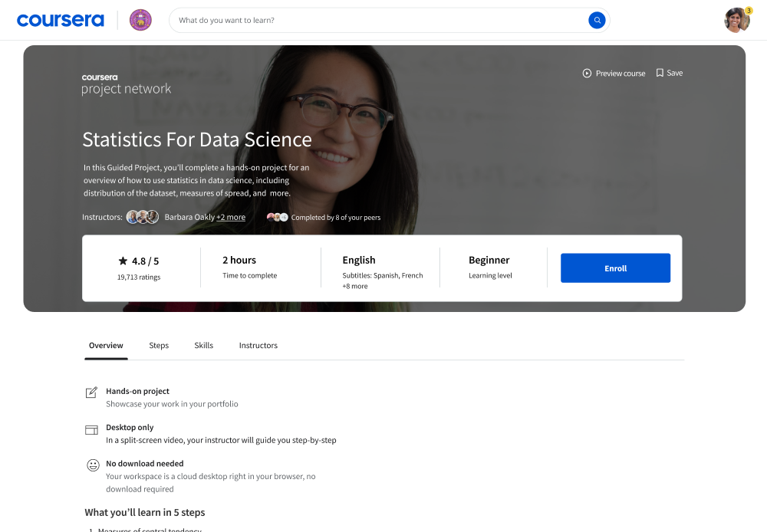Click the Desktop only heading

pos(130,427)
